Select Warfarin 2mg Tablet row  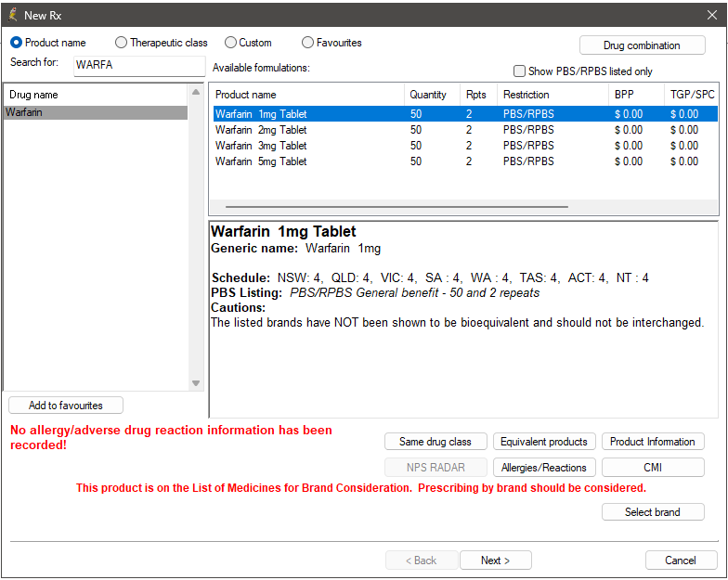pos(465,130)
